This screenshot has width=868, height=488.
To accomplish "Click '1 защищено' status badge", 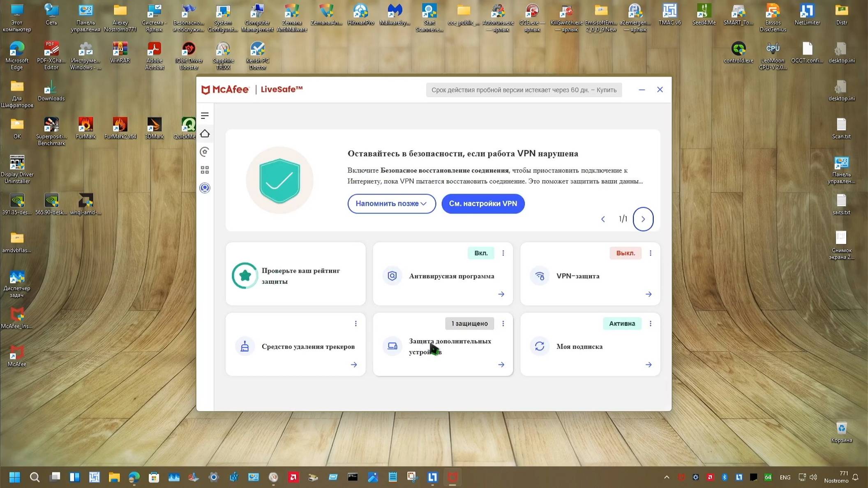I will (469, 324).
